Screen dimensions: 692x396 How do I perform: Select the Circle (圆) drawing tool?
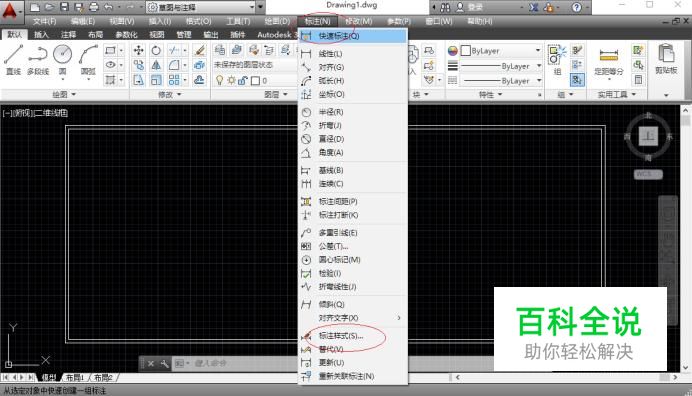62,59
